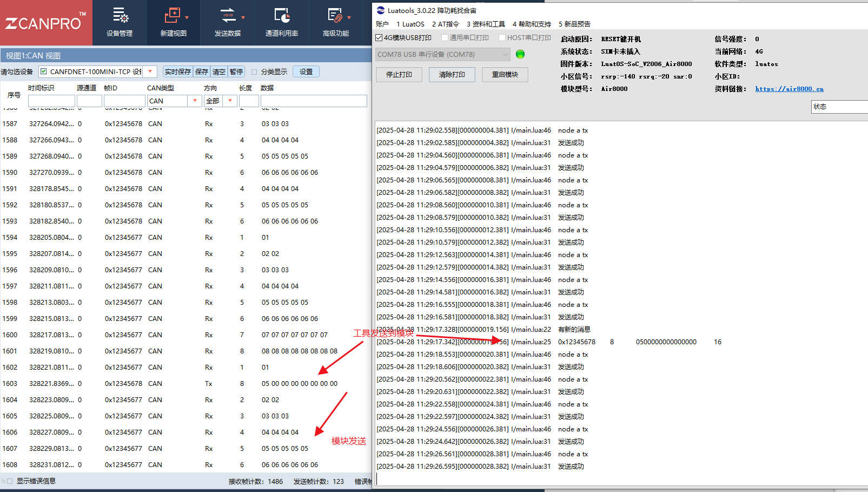
Task: Select the 视图1:CAN 视图 title tab
Action: [34, 56]
